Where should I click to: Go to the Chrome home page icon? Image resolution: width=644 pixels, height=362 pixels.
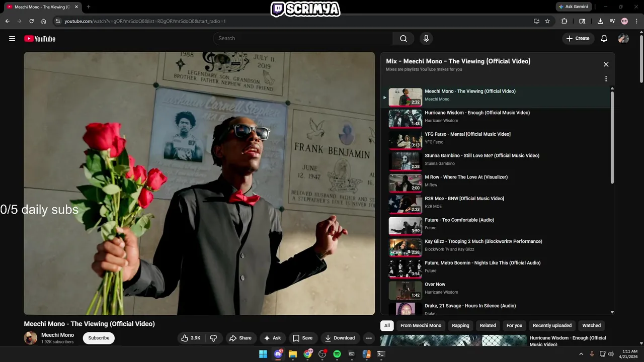pyautogui.click(x=44, y=21)
